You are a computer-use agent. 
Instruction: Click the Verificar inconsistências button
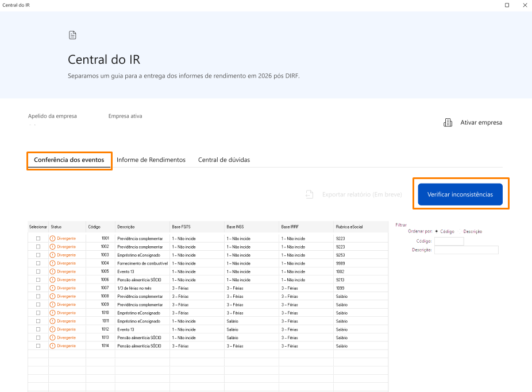tap(460, 195)
